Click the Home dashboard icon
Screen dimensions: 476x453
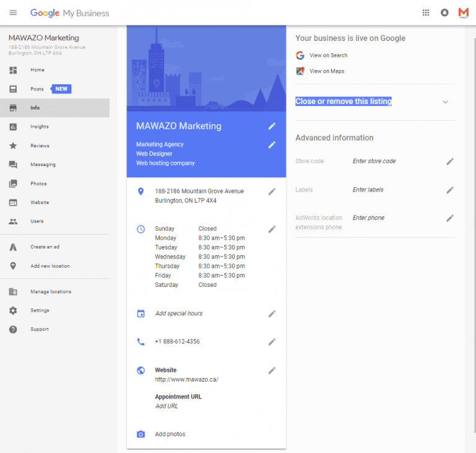coord(13,70)
